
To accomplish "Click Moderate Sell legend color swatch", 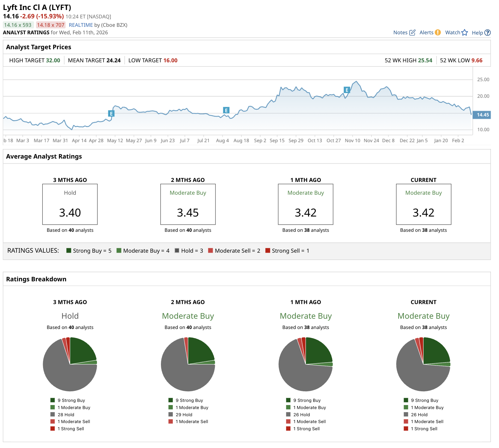I will 211,250.
